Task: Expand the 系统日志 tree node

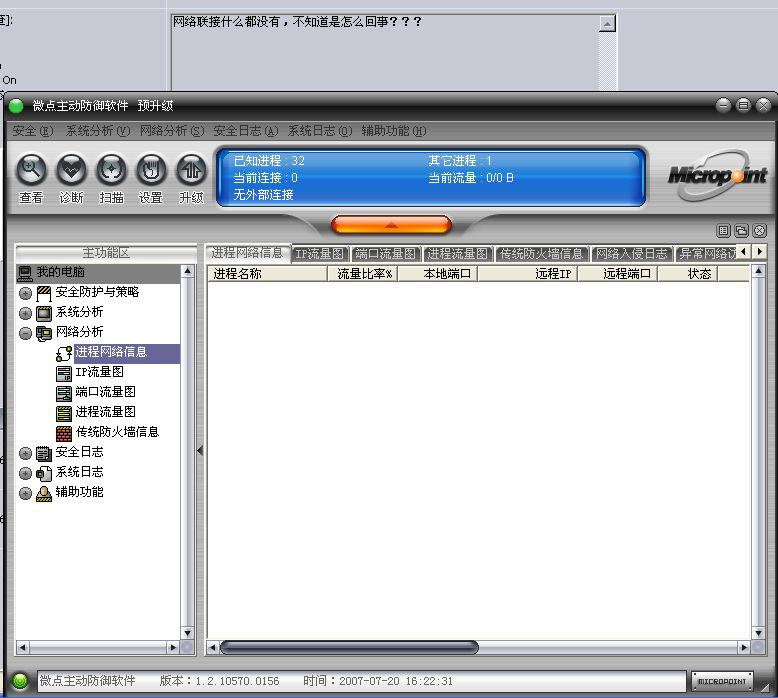Action: click(25, 473)
